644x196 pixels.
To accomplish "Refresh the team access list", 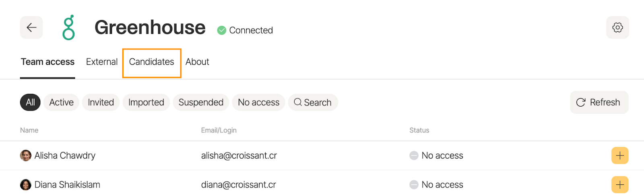I will (599, 102).
